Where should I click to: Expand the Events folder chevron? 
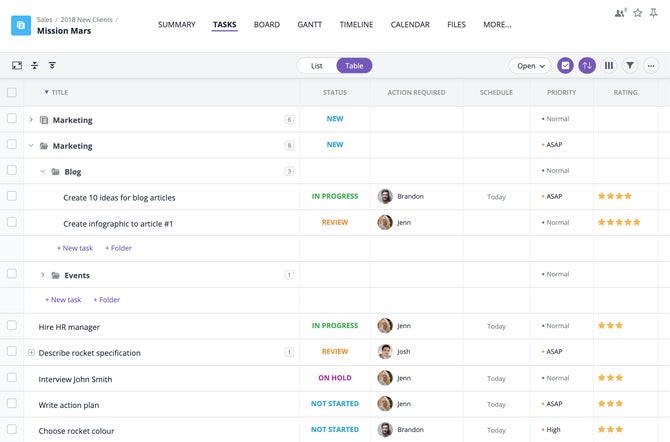click(43, 275)
